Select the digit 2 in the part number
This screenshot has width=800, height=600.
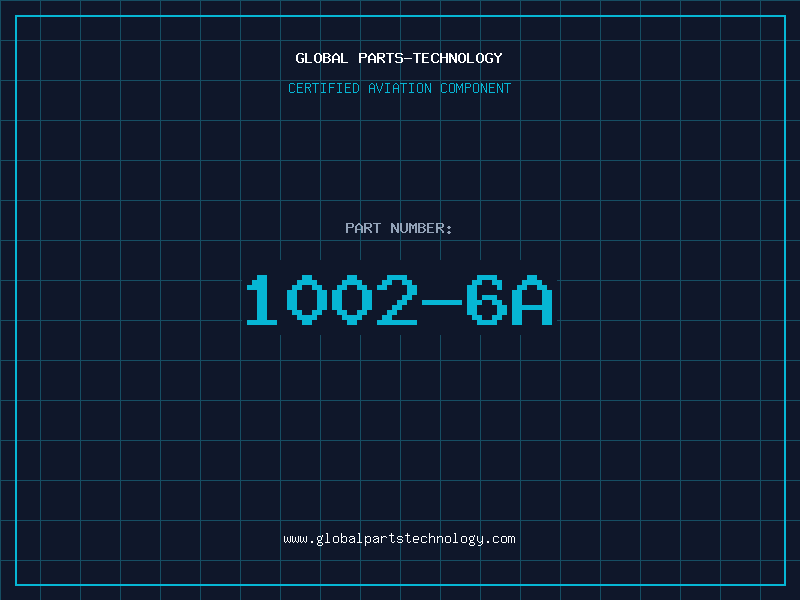(x=397, y=299)
